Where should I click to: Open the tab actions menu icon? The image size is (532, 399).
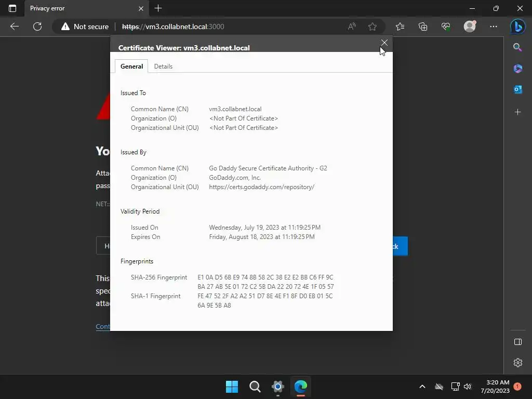point(12,8)
